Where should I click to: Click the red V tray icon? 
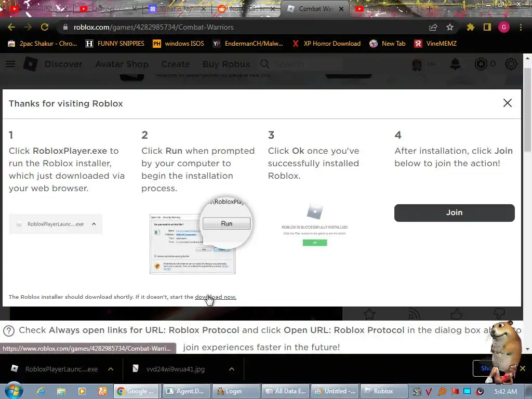click(429, 392)
